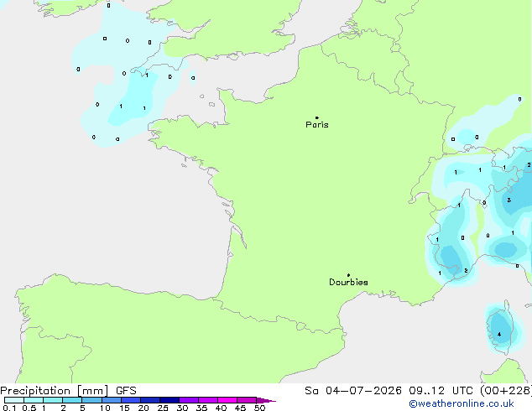Click the date '04-07-2026' in the footer
This screenshot has width=532, height=411.
(363, 391)
